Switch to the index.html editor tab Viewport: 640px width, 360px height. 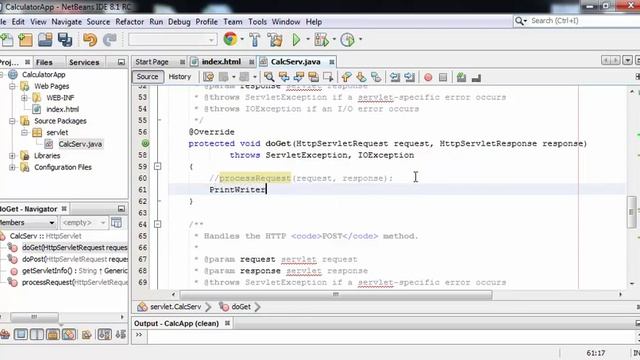pyautogui.click(x=221, y=62)
